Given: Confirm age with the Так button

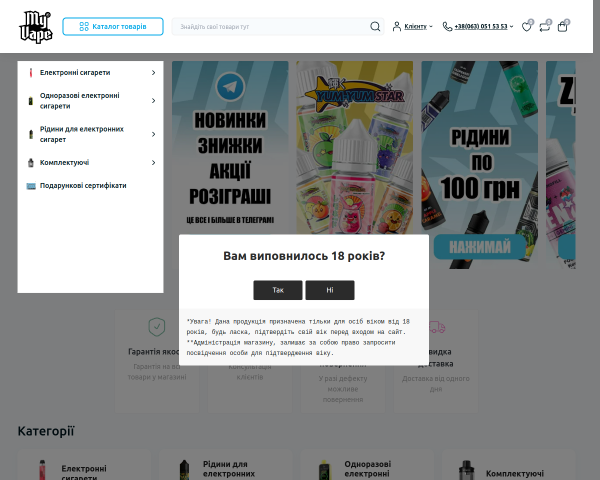Looking at the screenshot, I should coord(278,290).
